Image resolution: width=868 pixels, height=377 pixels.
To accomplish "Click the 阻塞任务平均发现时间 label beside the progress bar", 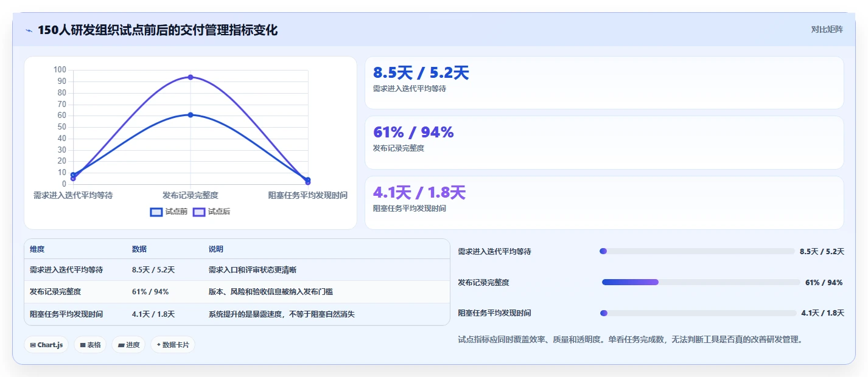I will tap(494, 313).
